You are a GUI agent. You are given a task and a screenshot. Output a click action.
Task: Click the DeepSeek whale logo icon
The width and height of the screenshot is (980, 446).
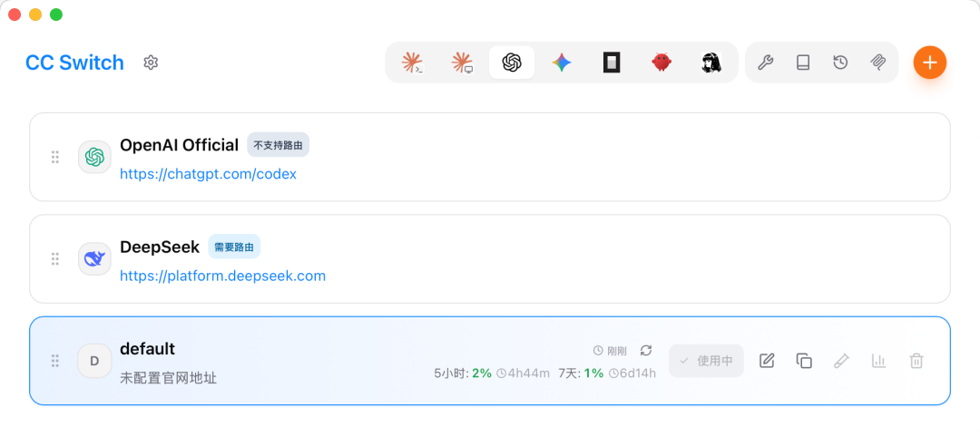coord(94,258)
